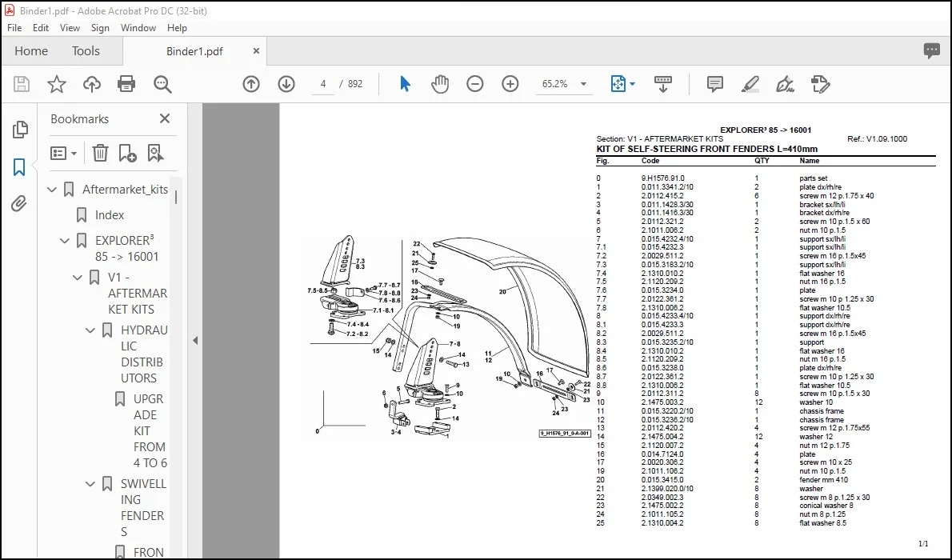Click part code 9.H1576.91.0
Screen dimensions: 952x560
point(662,178)
